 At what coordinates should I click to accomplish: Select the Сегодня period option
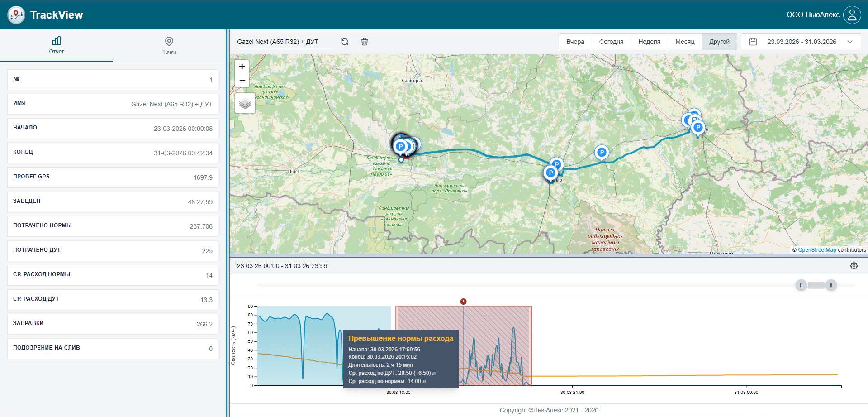(x=611, y=42)
